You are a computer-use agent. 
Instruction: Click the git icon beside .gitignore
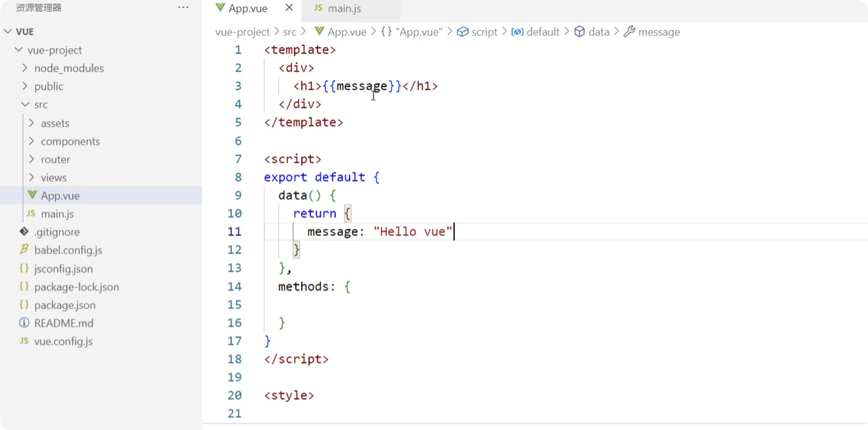point(23,231)
